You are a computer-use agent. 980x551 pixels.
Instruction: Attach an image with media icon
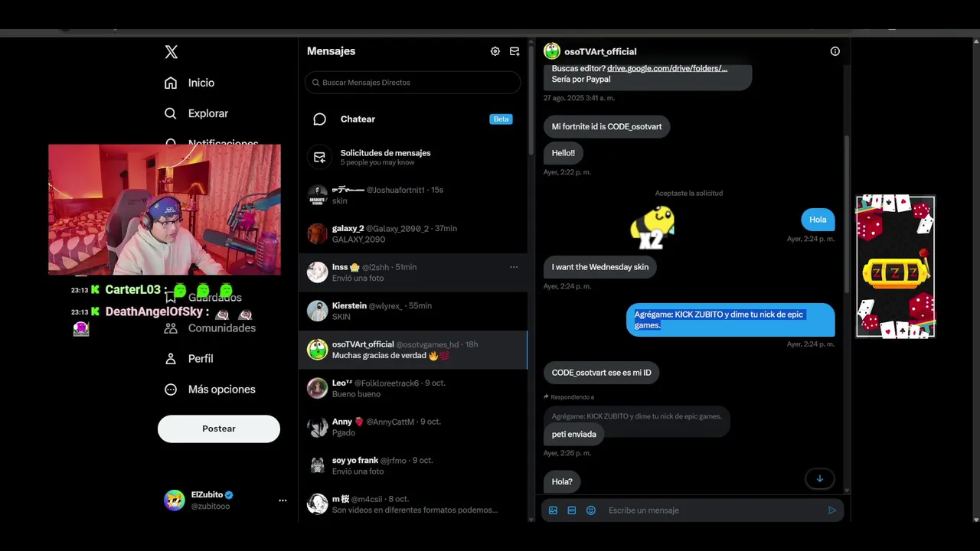553,510
